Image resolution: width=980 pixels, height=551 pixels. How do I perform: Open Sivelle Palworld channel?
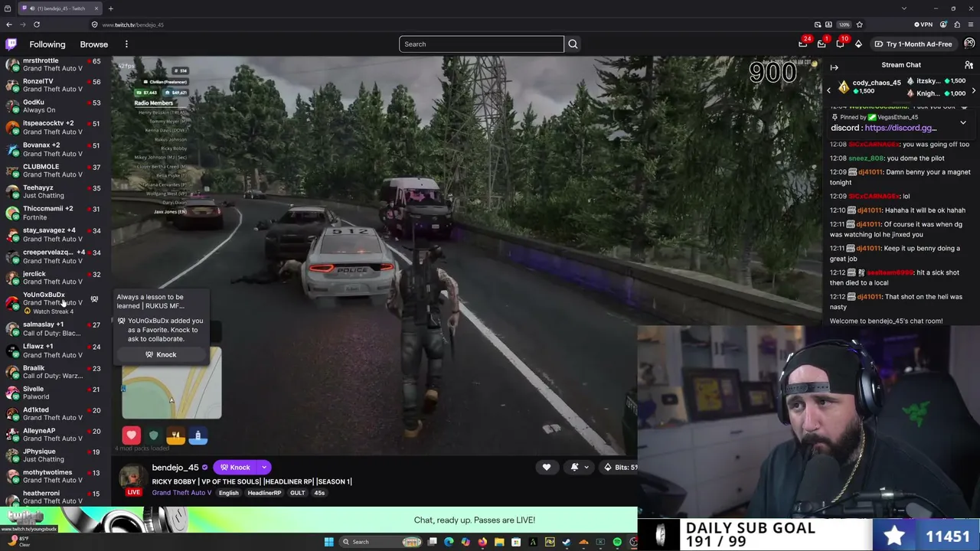(x=54, y=393)
